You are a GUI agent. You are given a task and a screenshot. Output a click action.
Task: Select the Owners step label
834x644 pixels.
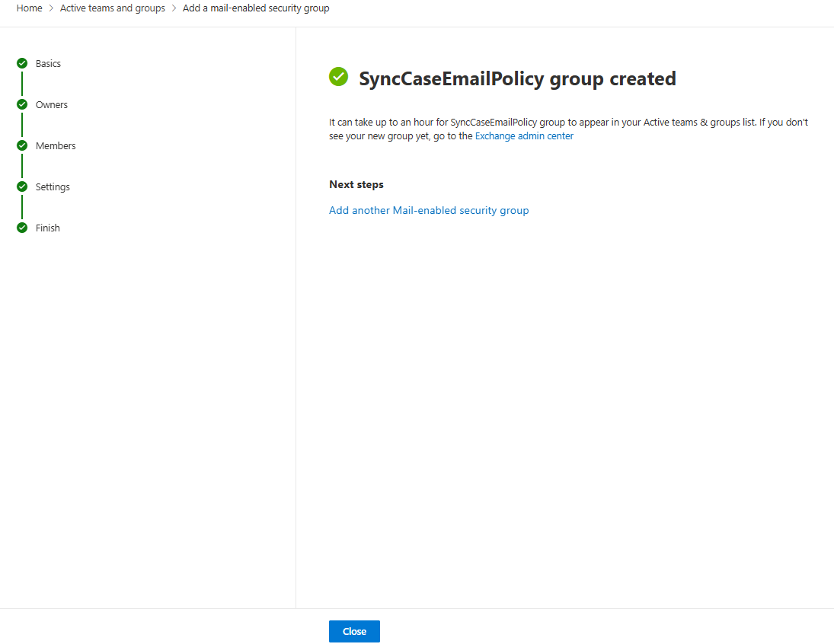[x=52, y=105]
